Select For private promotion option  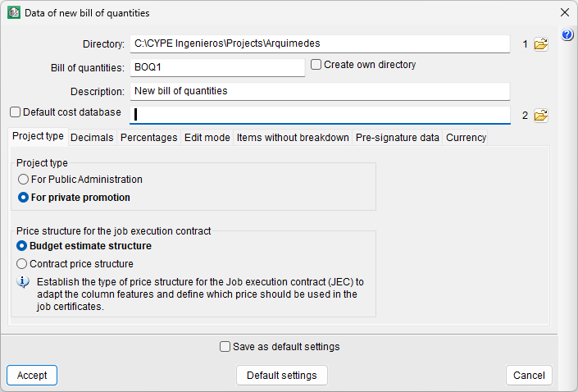point(23,198)
